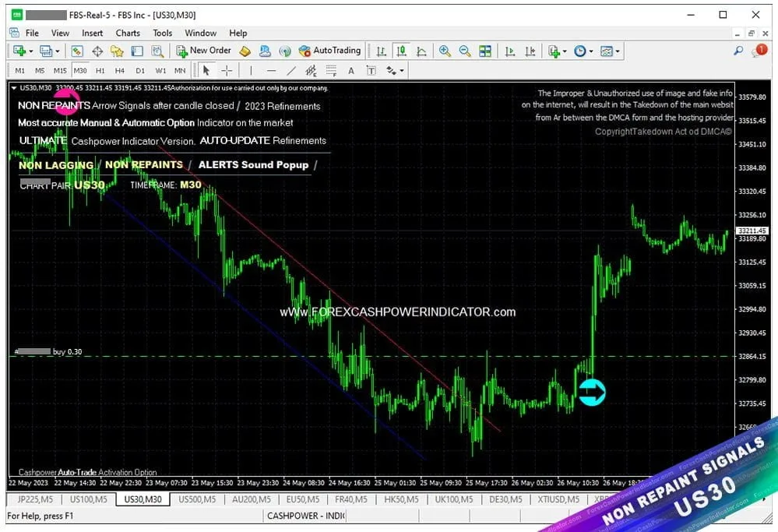Switch to the H1 timeframe
The image size is (778, 532).
99,70
